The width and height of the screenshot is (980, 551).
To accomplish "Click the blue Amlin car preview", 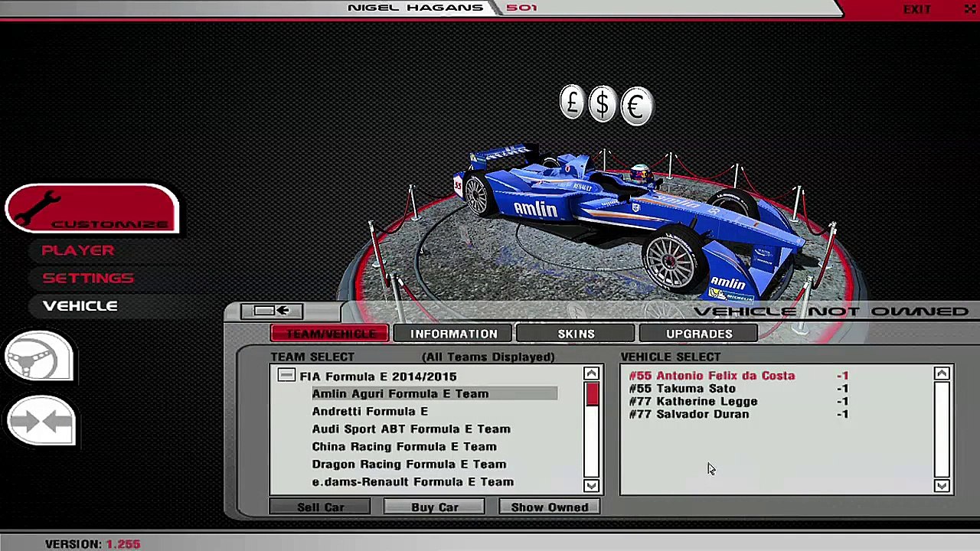I will (628, 222).
